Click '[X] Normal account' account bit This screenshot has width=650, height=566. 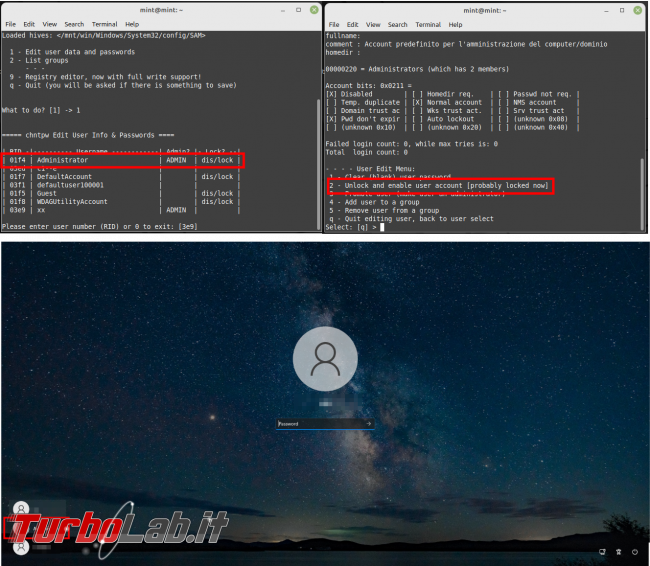[x=447, y=102]
